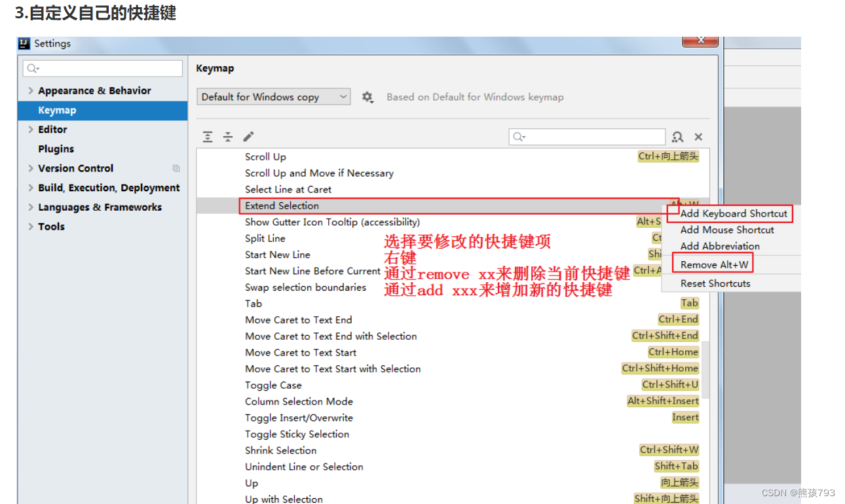Click the pencil Edit Shortcut icon
Image resolution: width=845 pixels, height=504 pixels.
[248, 137]
